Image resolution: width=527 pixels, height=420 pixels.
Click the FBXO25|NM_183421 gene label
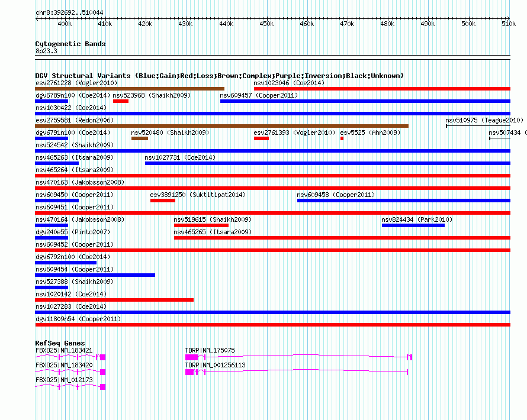(64, 350)
